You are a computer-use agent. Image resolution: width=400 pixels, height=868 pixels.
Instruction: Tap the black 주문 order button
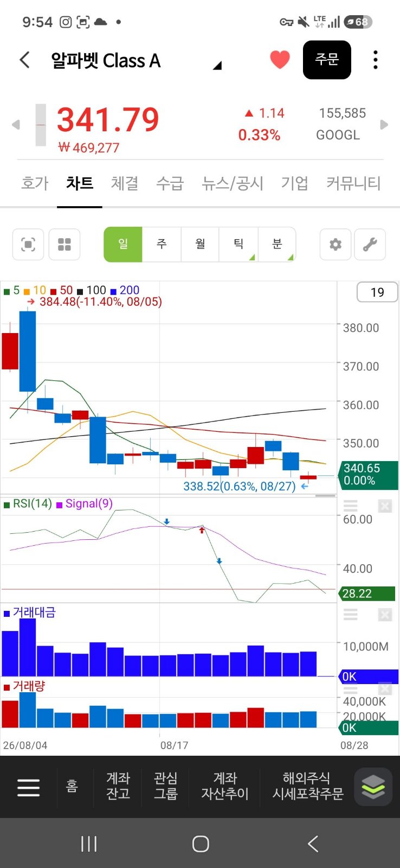[x=327, y=60]
